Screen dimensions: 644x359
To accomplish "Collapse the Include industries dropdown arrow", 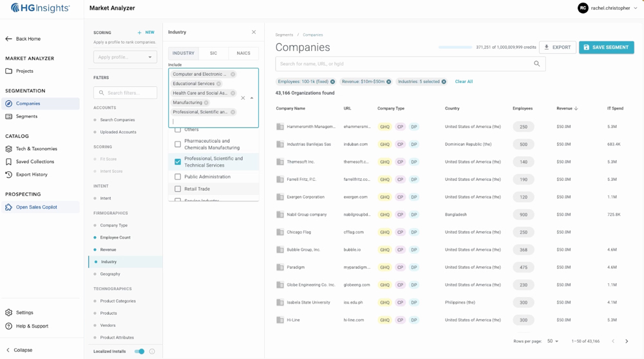I will click(x=252, y=98).
